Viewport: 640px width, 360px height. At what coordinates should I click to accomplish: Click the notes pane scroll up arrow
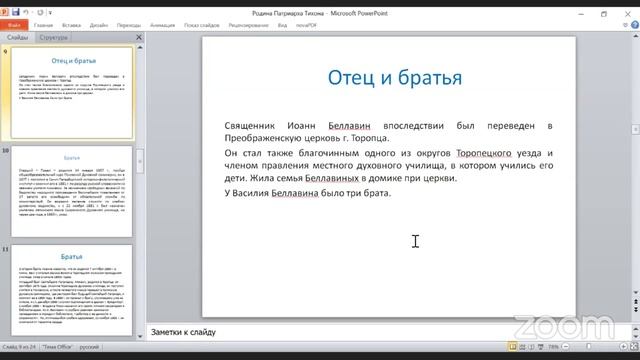(x=636, y=328)
